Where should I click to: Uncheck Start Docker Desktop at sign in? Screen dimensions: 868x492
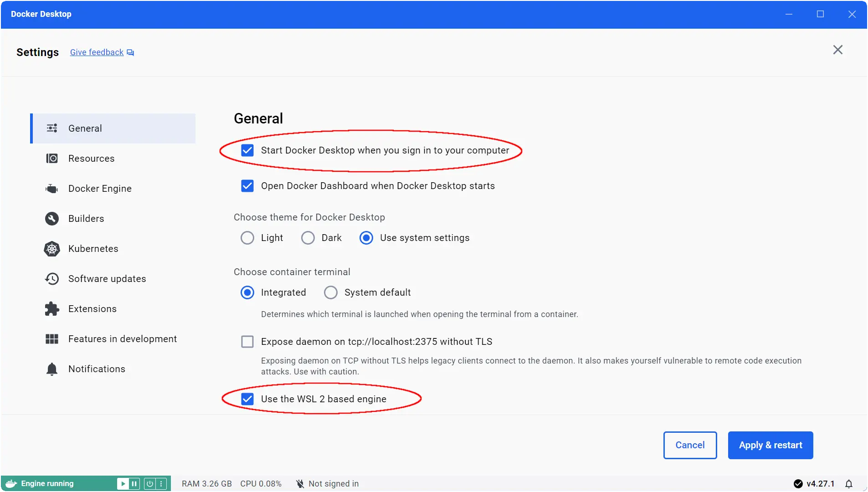click(x=247, y=150)
